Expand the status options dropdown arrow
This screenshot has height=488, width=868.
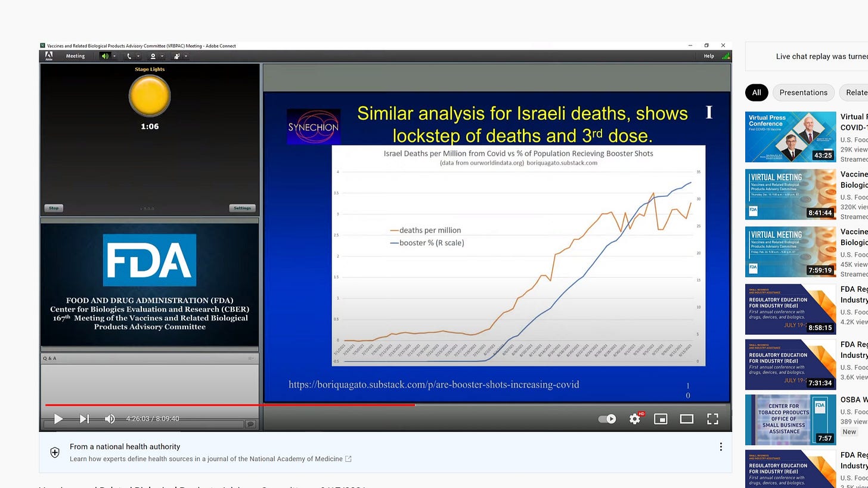(x=186, y=56)
